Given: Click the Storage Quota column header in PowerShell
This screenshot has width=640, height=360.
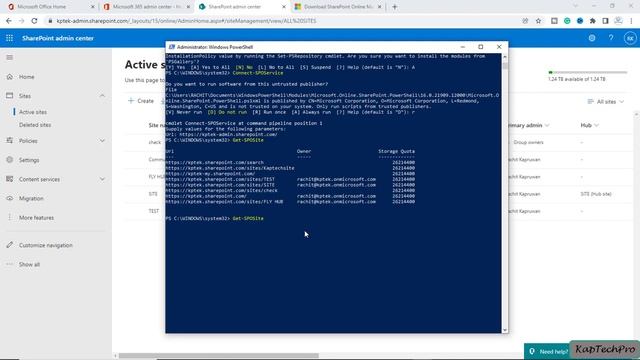Looking at the screenshot, I should (x=396, y=151).
